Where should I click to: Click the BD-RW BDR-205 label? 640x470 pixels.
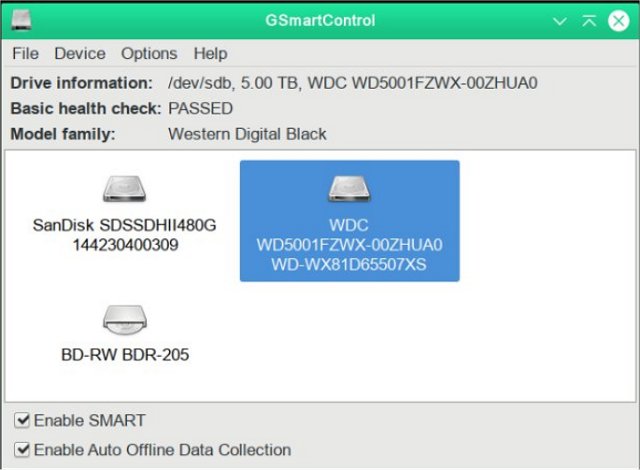(125, 355)
